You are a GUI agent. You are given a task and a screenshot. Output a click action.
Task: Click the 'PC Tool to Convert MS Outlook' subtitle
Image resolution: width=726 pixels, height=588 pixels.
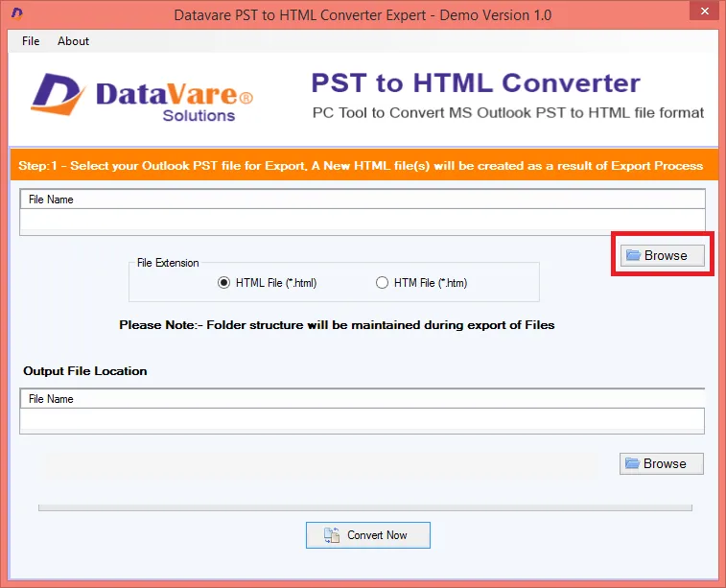click(x=508, y=113)
